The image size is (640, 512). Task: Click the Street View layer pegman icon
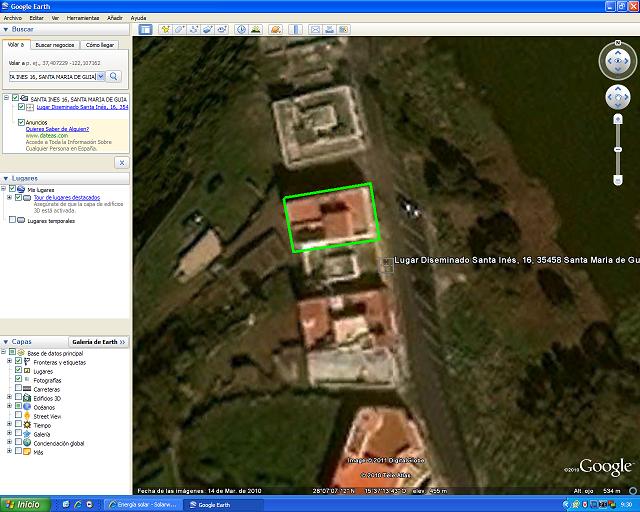(27, 416)
